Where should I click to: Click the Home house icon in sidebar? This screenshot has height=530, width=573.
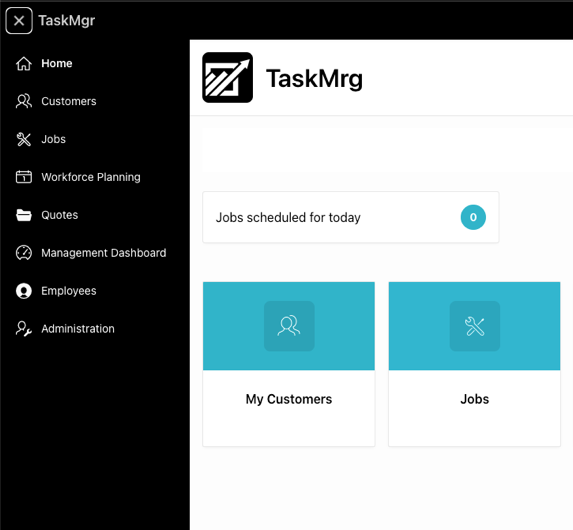tap(24, 64)
